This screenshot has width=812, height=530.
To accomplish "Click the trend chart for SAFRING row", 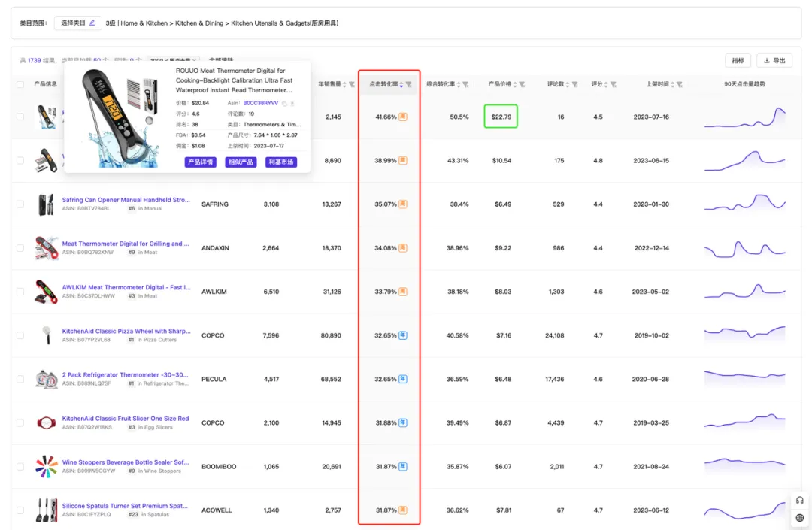I will 744,203.
